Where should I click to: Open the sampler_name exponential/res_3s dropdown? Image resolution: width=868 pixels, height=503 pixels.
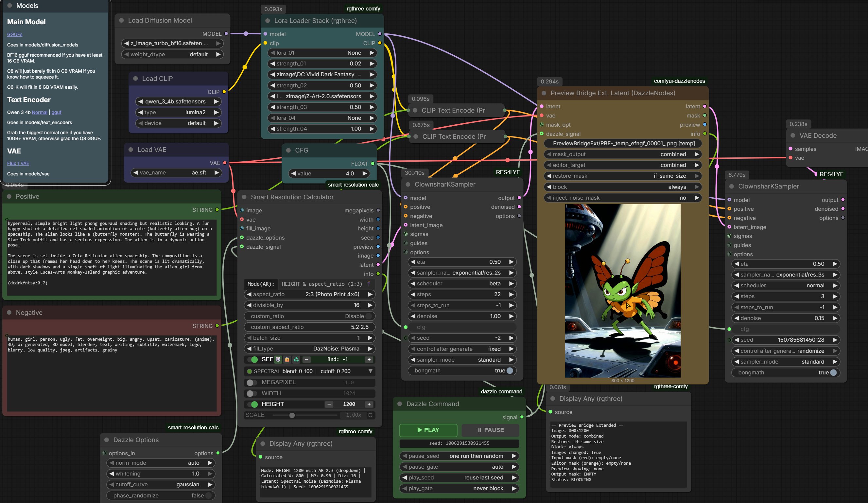pos(786,275)
